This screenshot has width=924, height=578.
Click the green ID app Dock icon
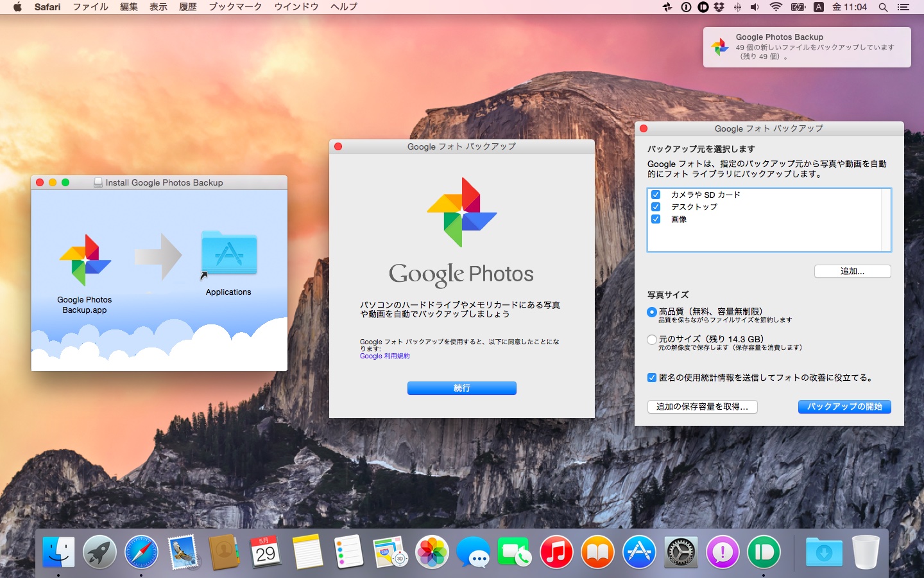[764, 552]
